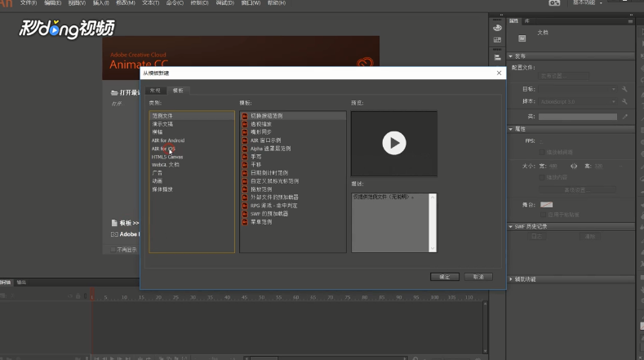This screenshot has height=360, width=644.
Task: Open the 窗口(W) menu
Action: (x=251, y=3)
